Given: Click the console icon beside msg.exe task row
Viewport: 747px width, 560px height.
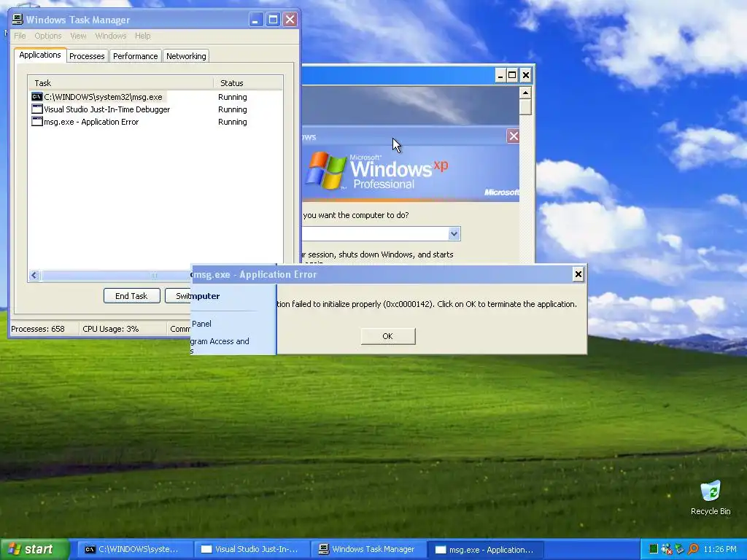Looking at the screenshot, I should coord(36,97).
